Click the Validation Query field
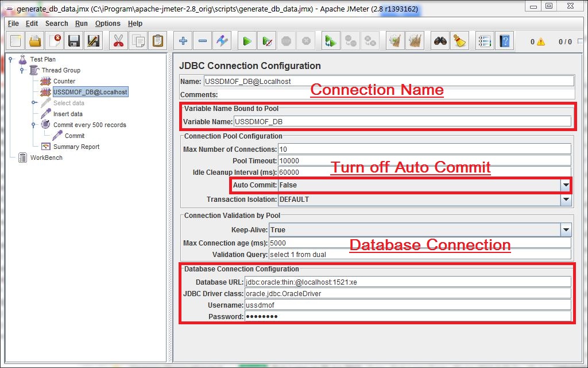 click(420, 255)
